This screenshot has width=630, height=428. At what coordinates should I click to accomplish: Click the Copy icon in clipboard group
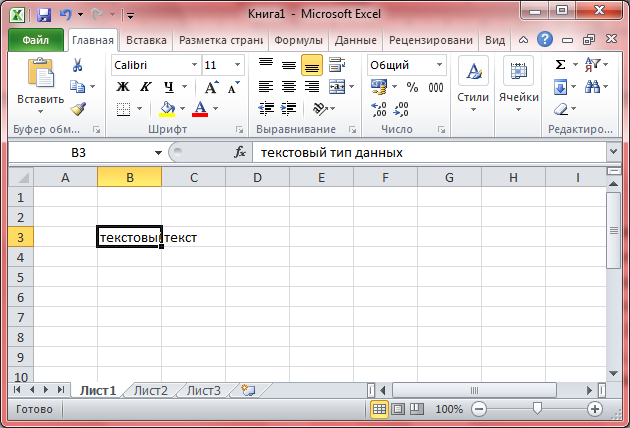pyautogui.click(x=78, y=86)
